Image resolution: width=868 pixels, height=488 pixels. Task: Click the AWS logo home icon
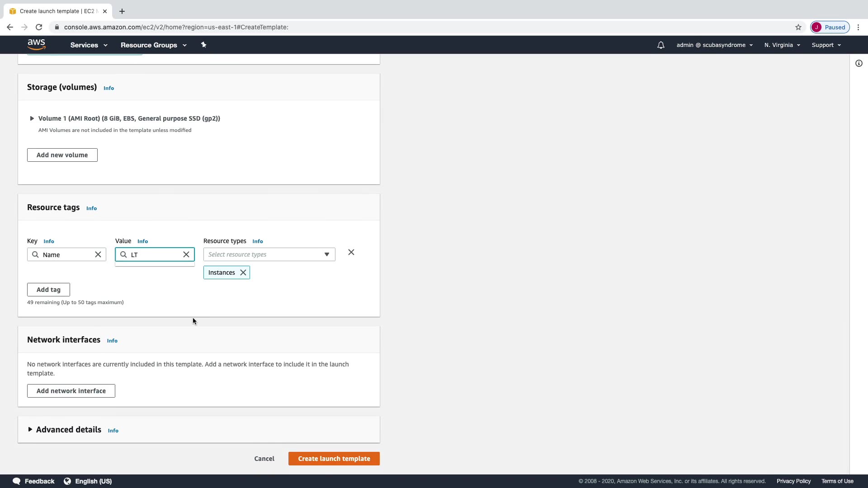click(x=36, y=44)
